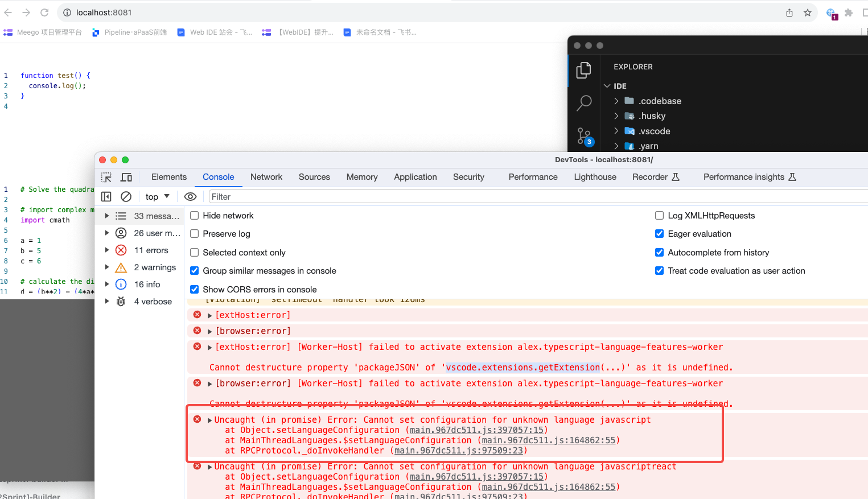Enable the Hide network checkbox

point(194,215)
